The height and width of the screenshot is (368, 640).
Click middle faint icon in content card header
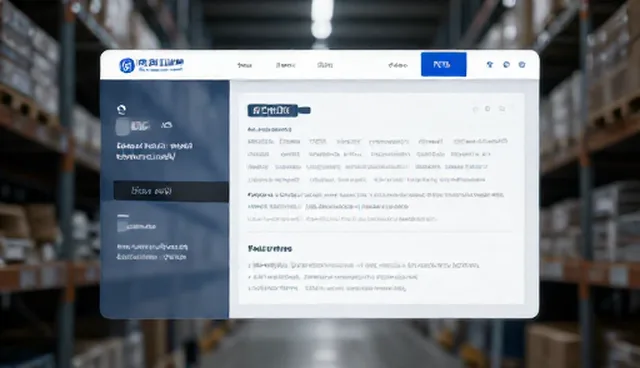(x=487, y=109)
